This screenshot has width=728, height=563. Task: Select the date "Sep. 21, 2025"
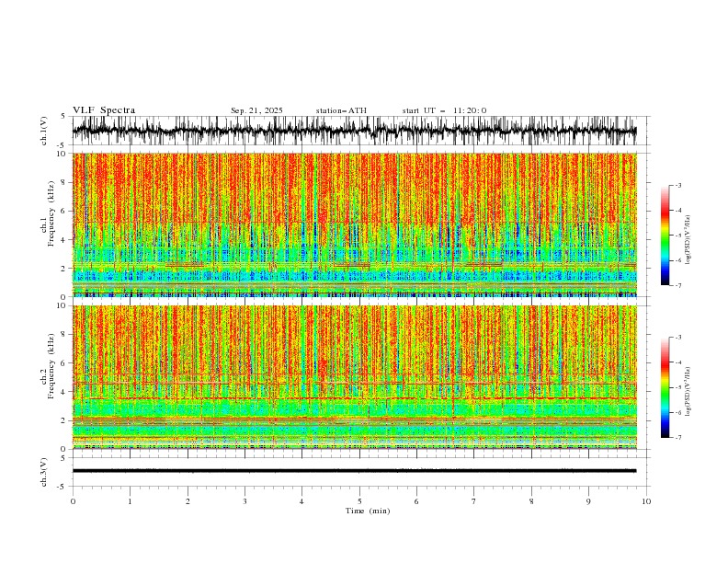click(x=256, y=110)
